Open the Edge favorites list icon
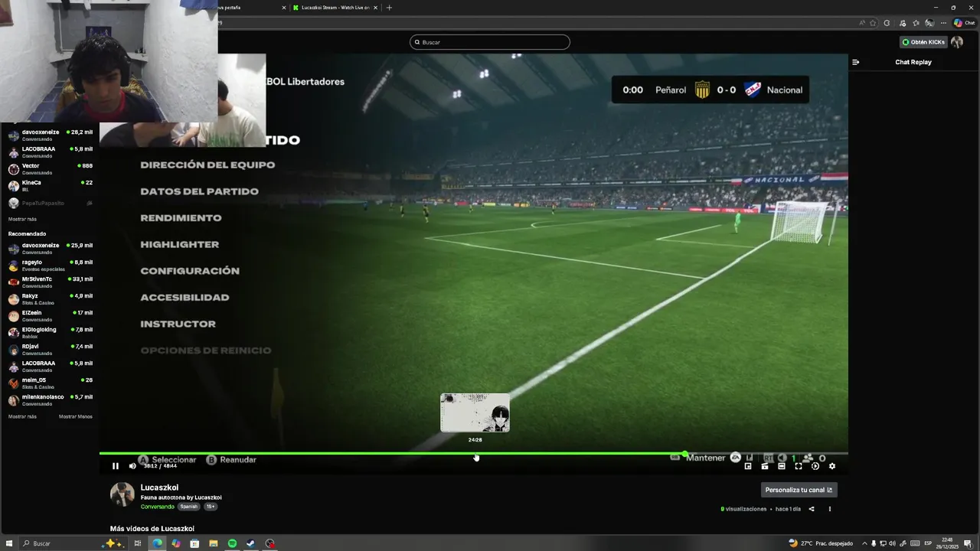Viewport: 980px width, 551px height. click(x=916, y=23)
